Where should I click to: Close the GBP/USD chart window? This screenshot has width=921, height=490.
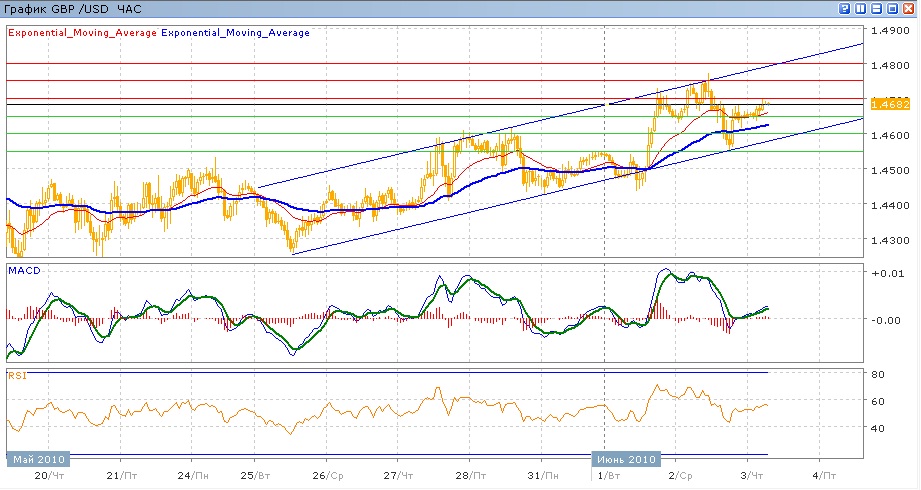coord(909,8)
